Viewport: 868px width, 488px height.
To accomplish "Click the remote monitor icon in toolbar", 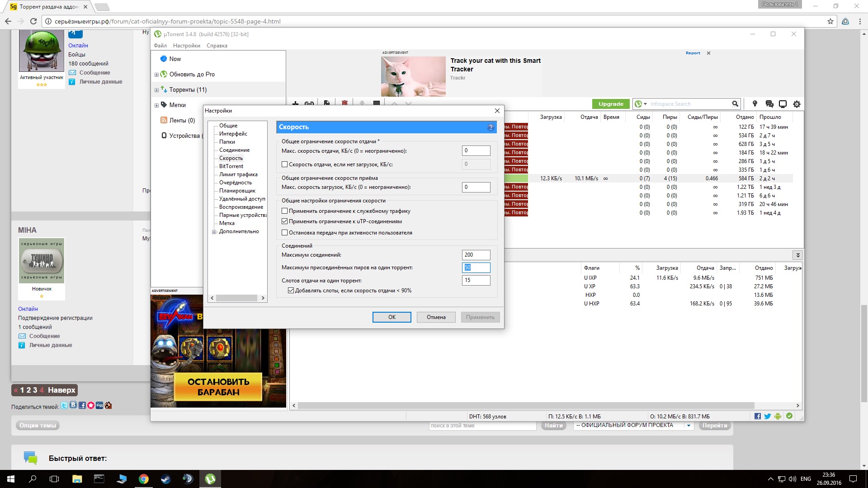I will point(783,104).
